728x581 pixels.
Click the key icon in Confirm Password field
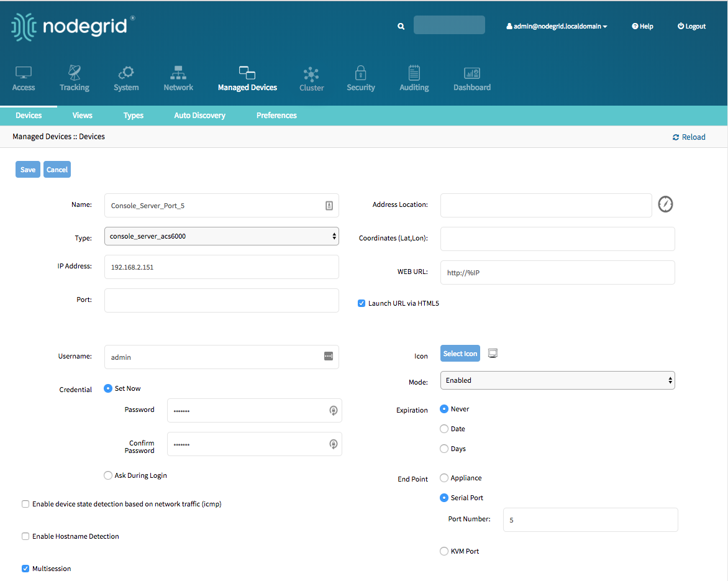(x=334, y=444)
